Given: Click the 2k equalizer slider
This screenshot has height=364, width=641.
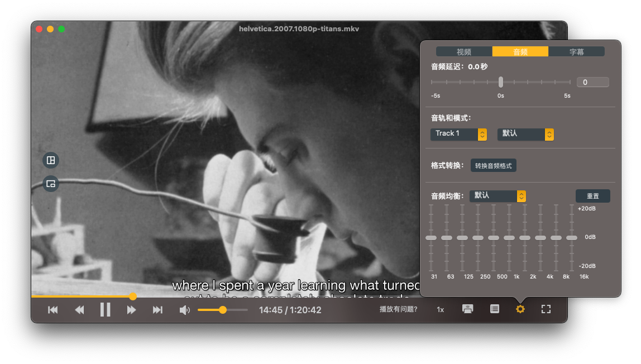Looking at the screenshot, I should click(525, 238).
